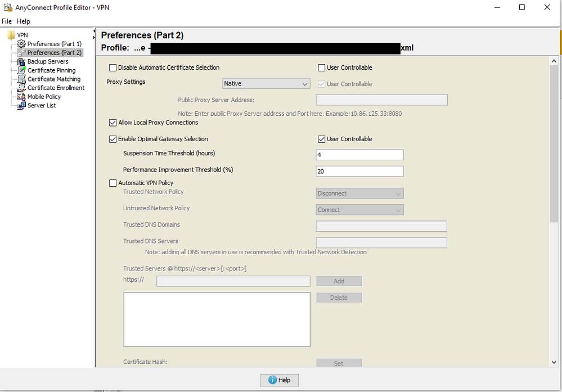Click the vertical scrollbar thumb
The image size is (562, 392).
point(554,144)
